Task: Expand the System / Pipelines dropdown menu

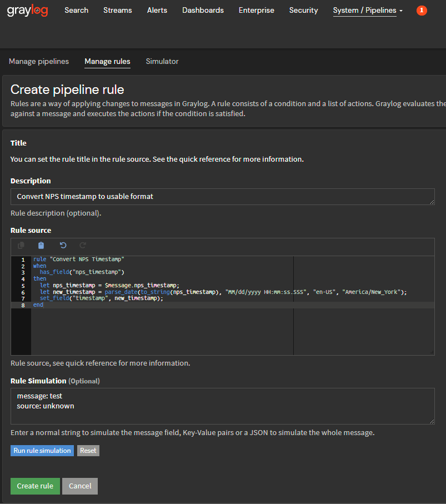Action: (368, 11)
